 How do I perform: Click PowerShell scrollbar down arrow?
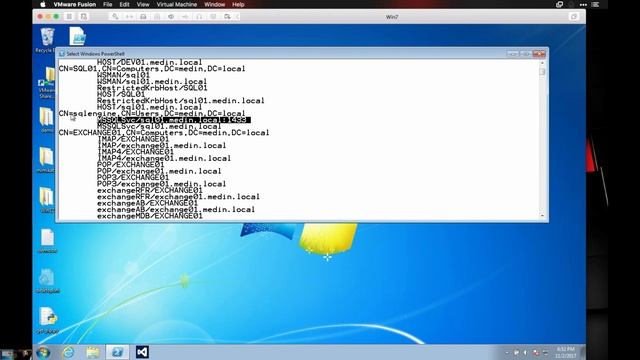(542, 216)
